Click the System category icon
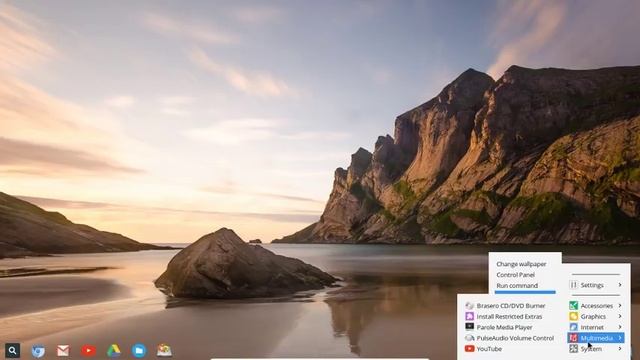Image resolution: width=640 pixels, height=360 pixels. coord(574,349)
